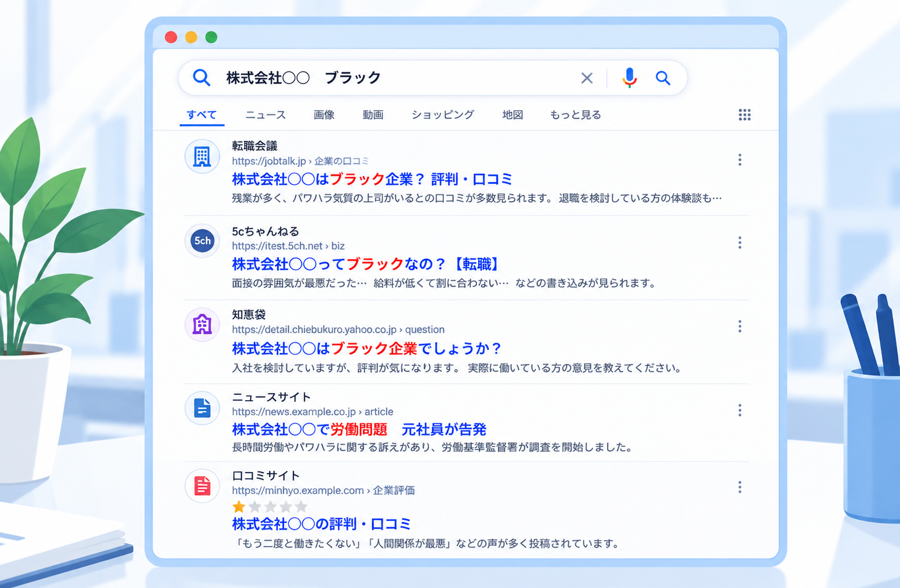The image size is (900, 588).
Task: Click the 転職会議 building favicon
Action: 202,157
